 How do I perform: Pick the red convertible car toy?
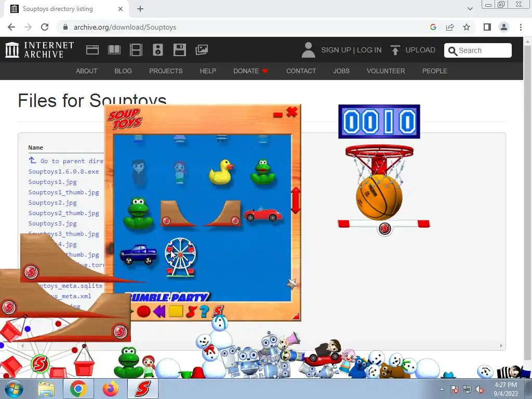click(262, 215)
